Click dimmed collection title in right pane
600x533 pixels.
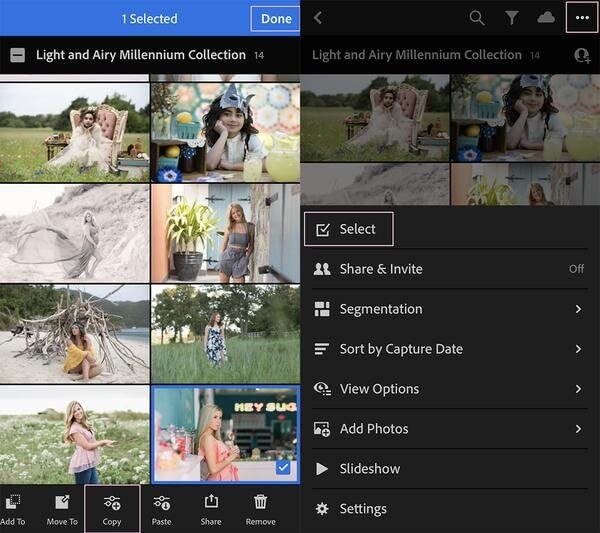(x=417, y=55)
